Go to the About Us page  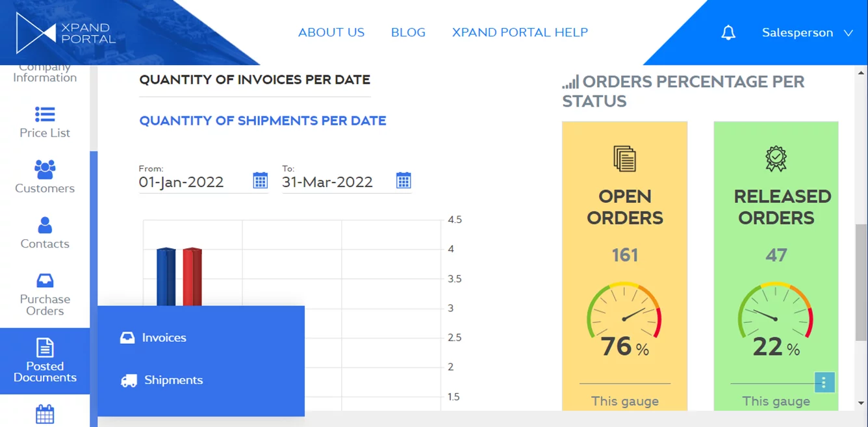pos(331,32)
